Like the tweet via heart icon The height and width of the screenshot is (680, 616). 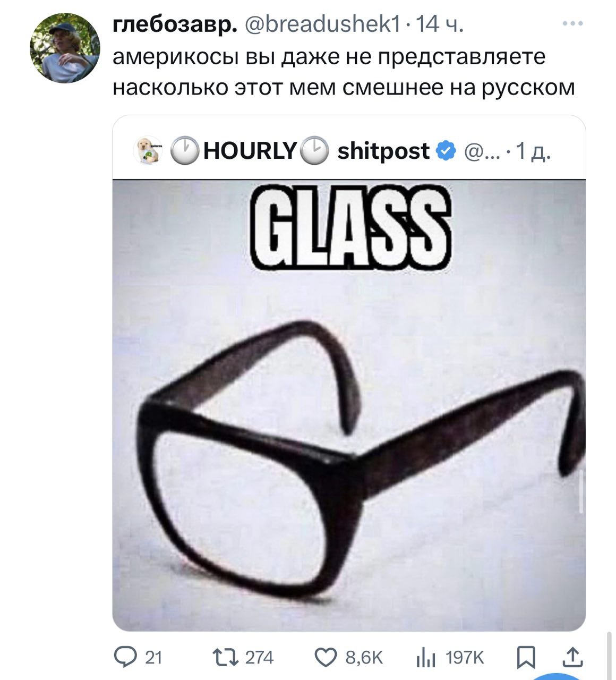point(327,658)
